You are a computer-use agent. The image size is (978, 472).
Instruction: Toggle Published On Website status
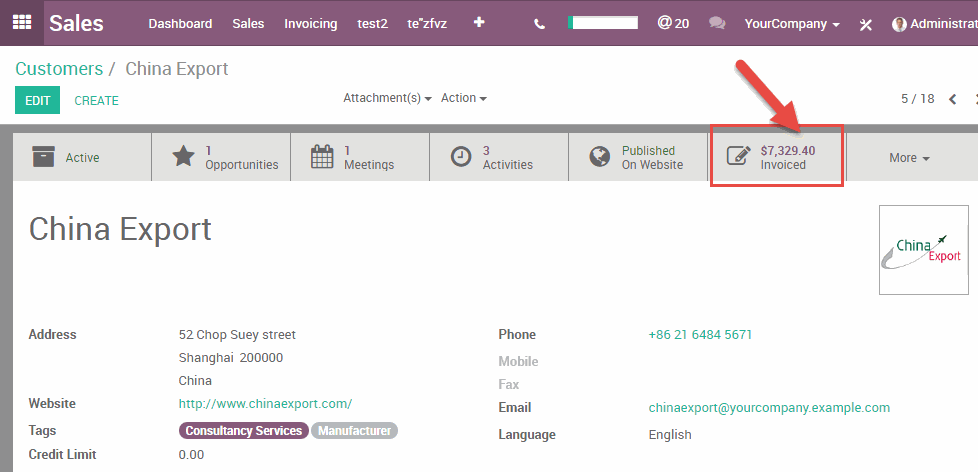tap(637, 157)
